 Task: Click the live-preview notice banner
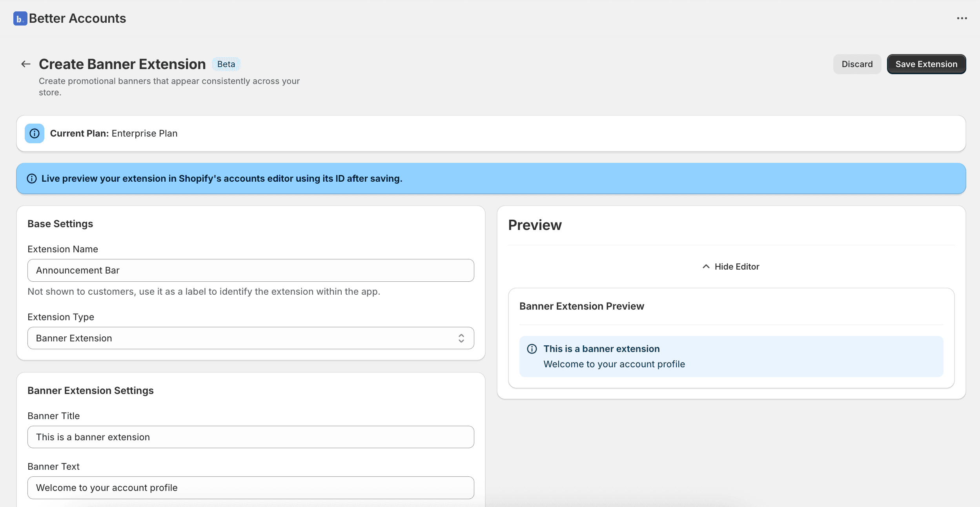click(490, 178)
